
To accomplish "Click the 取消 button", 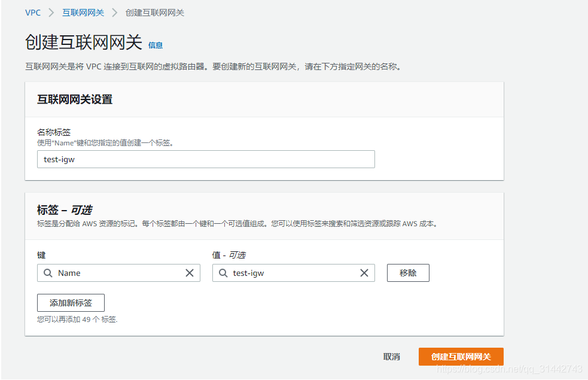I will click(x=391, y=357).
